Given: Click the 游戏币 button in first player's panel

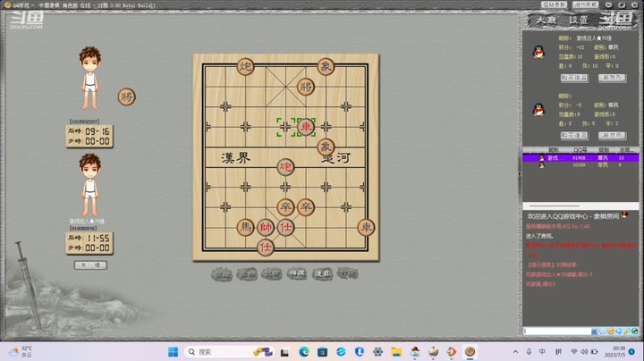Looking at the screenshot, I should point(612,78).
